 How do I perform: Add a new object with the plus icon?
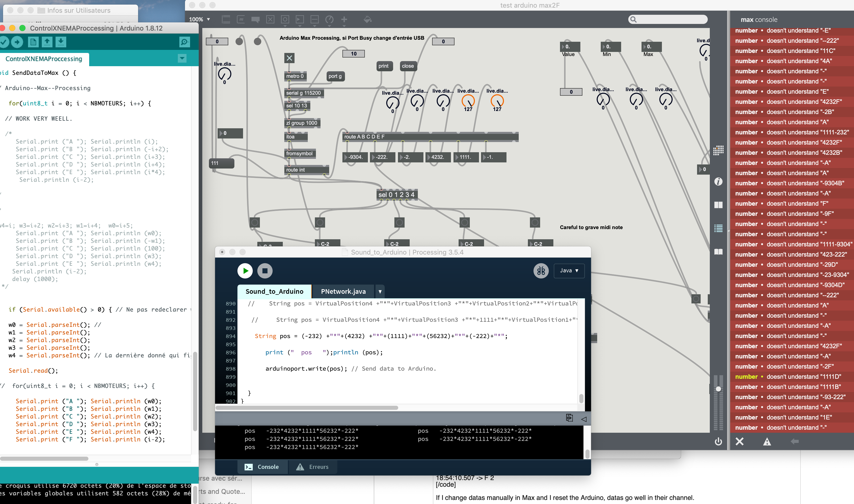point(344,19)
